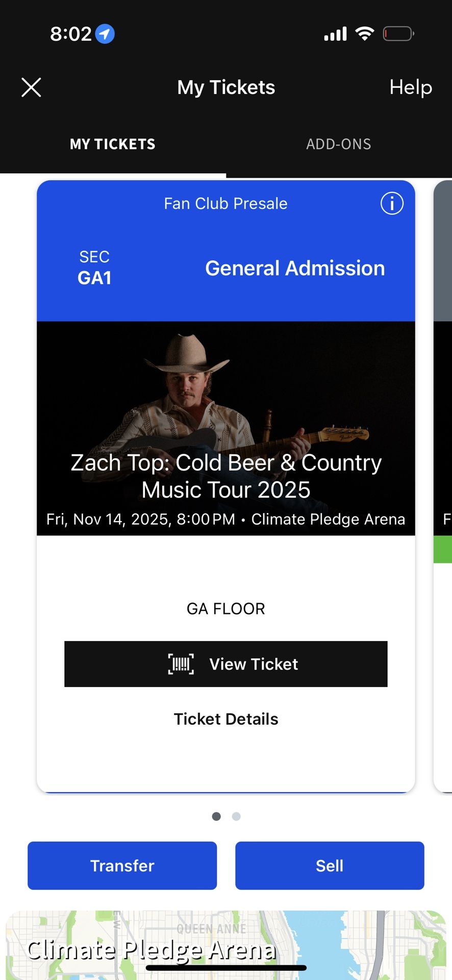Tap the location services arrow in the status bar
452x980 pixels.
pyautogui.click(x=105, y=33)
